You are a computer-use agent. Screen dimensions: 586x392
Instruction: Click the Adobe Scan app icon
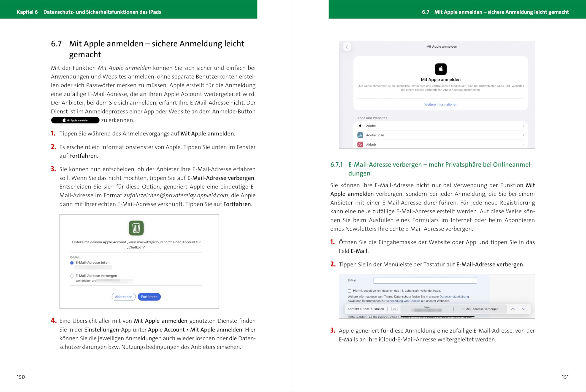click(x=360, y=135)
